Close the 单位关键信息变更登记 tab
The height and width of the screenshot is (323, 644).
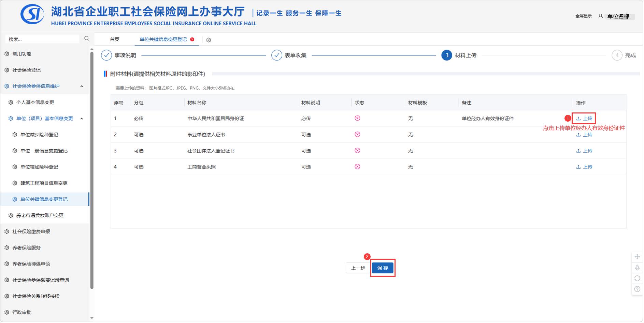pos(192,39)
